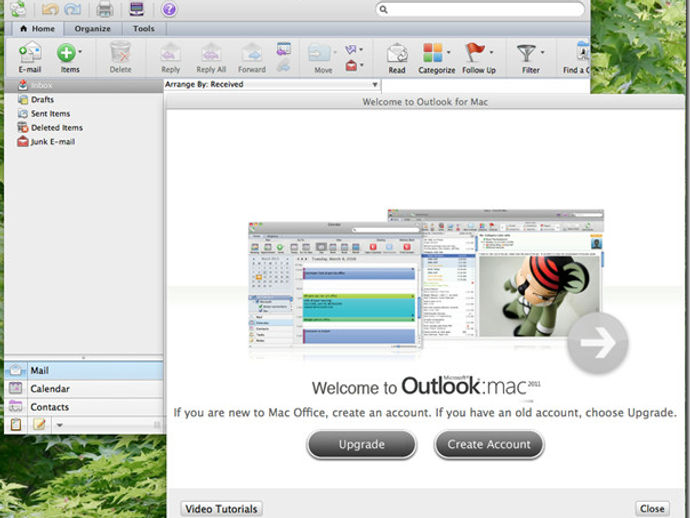This screenshot has height=518, width=690.
Task: Click the Send/Receive icon in the title toolbar
Action: (18, 9)
